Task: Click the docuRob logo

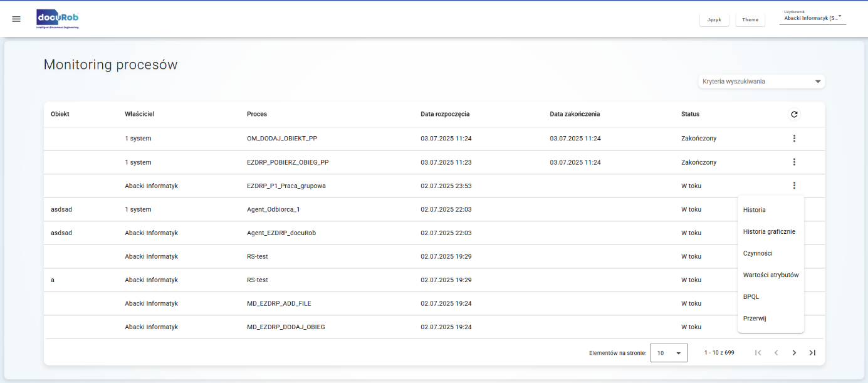Action: 58,19
